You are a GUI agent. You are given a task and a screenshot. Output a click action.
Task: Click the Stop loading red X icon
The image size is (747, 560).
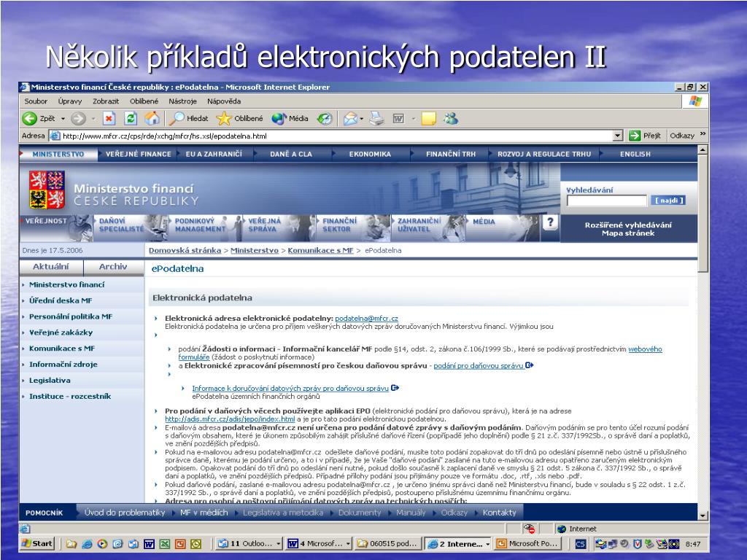coord(109,119)
